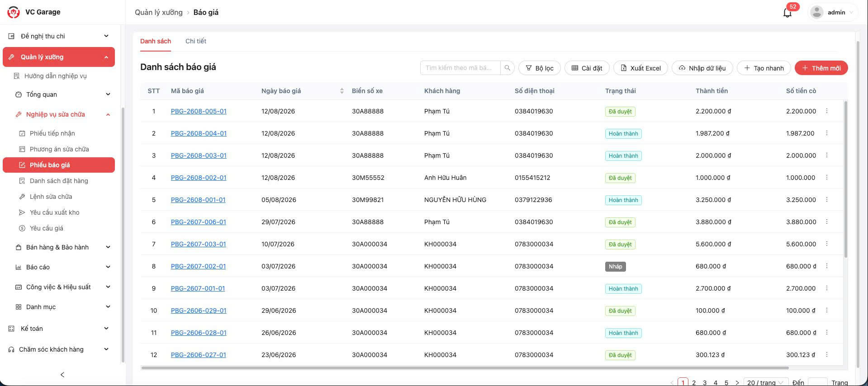Expand the Kế toán menu

click(x=59, y=329)
